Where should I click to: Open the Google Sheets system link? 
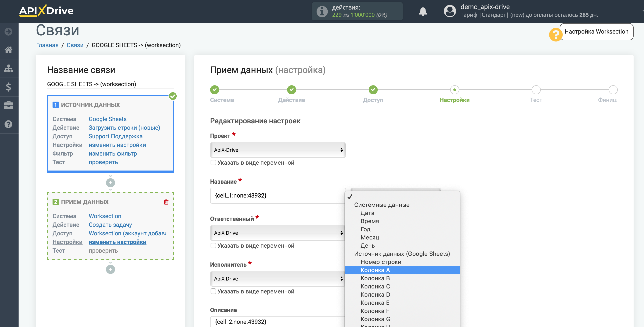[x=108, y=119]
